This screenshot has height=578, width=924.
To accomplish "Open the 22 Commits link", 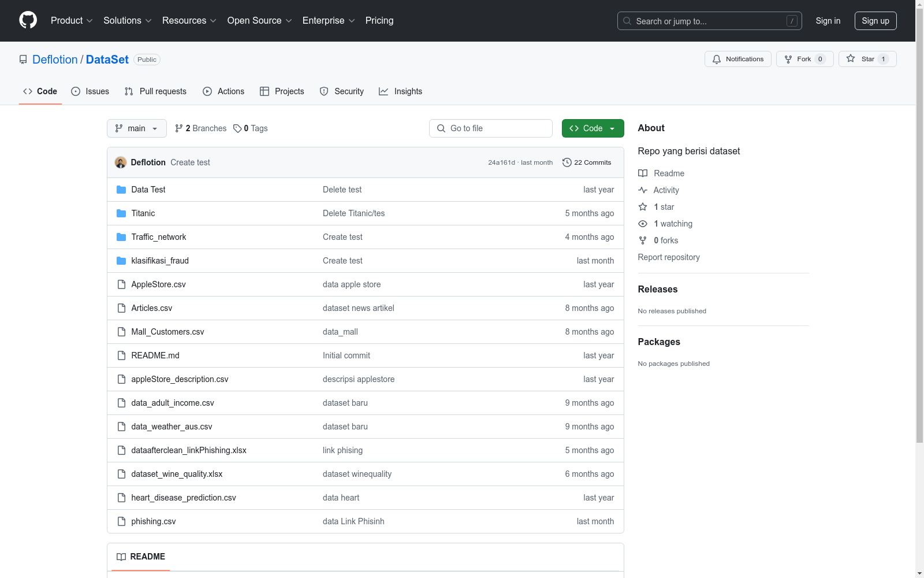I will tap(587, 162).
